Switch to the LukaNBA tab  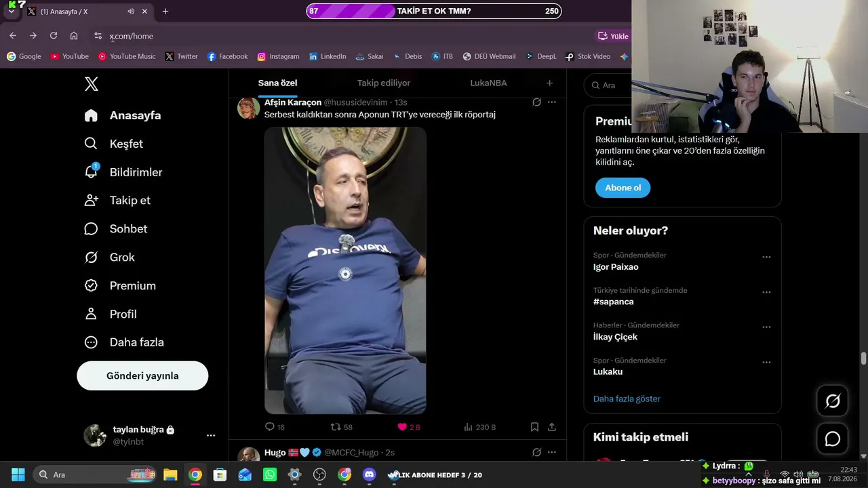click(488, 83)
